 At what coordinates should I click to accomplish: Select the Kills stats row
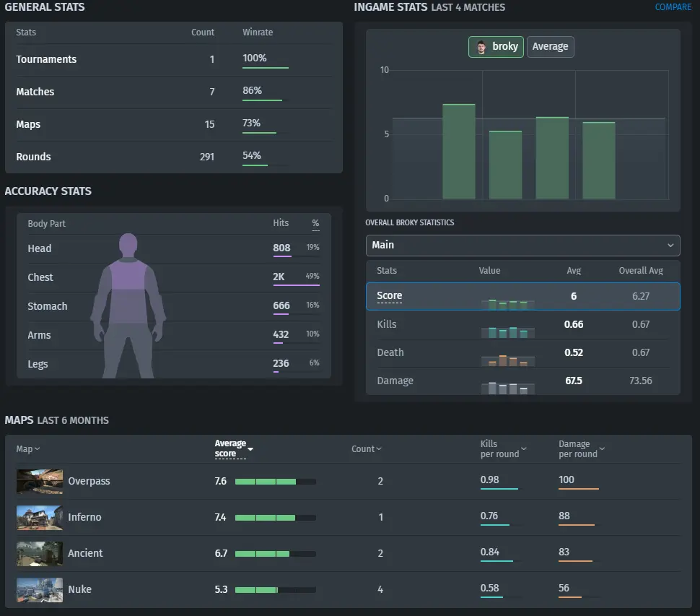click(x=522, y=324)
